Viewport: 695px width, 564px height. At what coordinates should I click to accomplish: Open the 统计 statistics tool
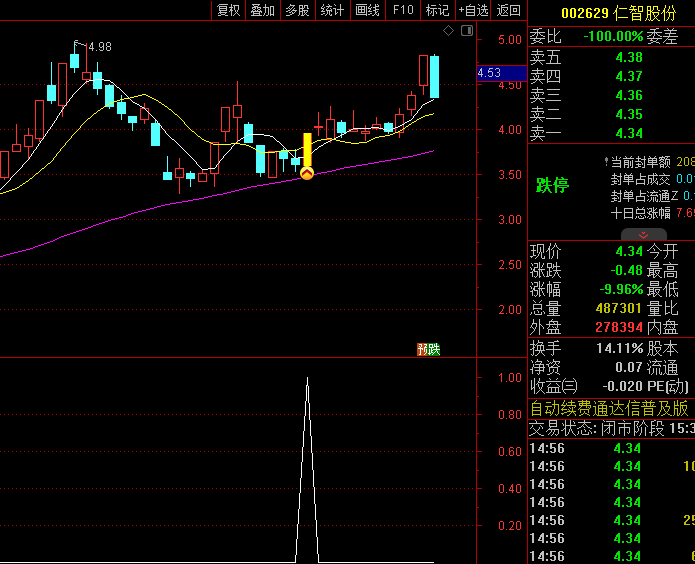332,10
